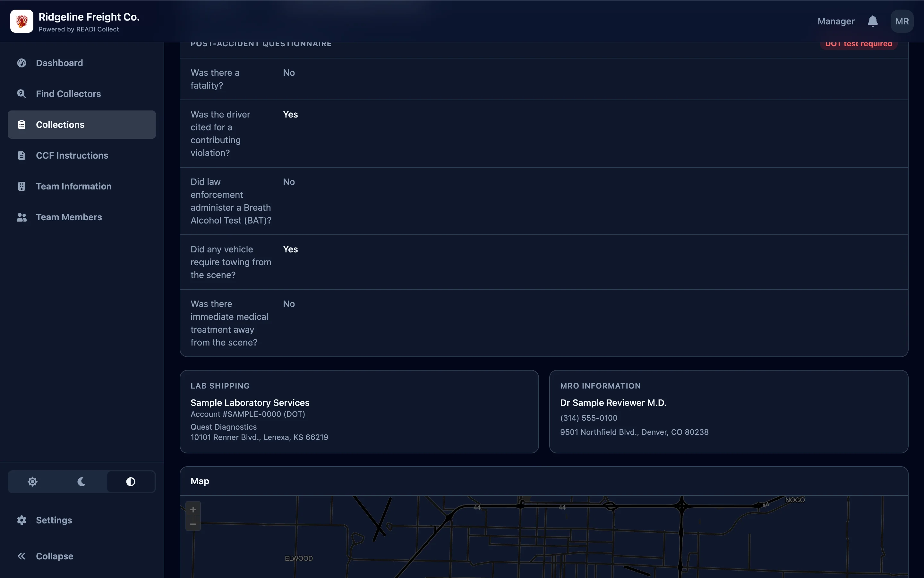Open Find Collectors page
Viewport: 924px width, 578px height.
point(82,94)
